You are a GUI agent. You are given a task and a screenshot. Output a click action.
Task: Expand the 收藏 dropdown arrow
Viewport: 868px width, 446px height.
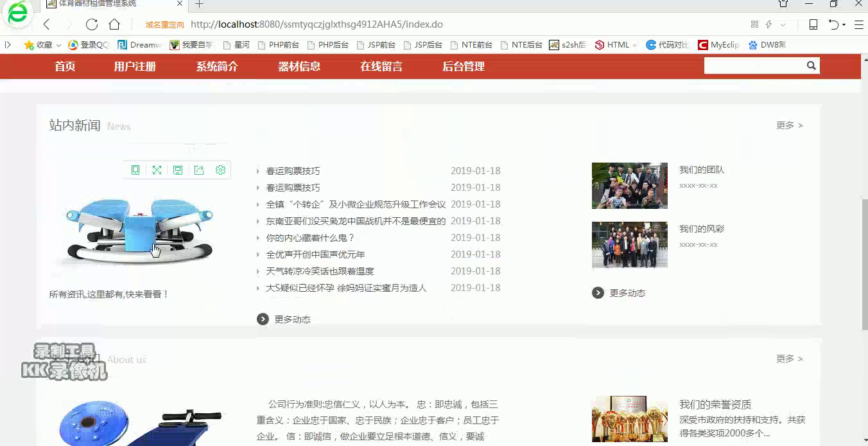[58, 46]
